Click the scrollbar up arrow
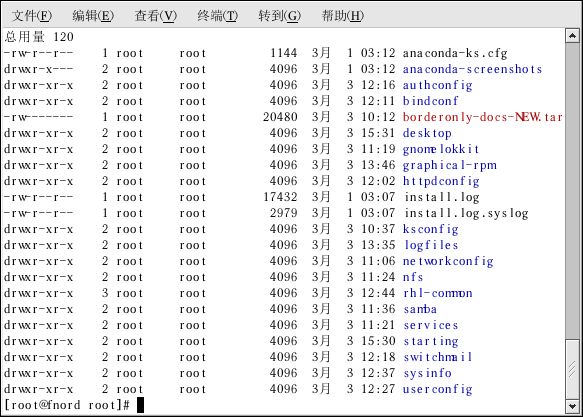Screen dimensions: 583x417 pos(573,36)
